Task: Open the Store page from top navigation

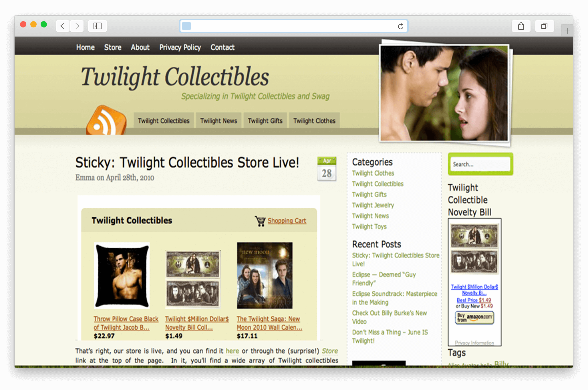Action: [112, 47]
